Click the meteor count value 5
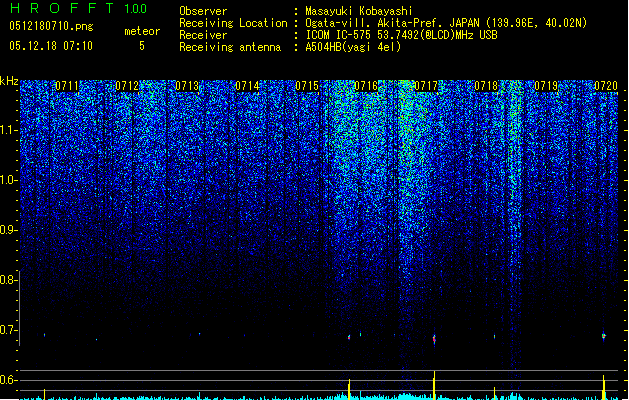 pos(142,46)
